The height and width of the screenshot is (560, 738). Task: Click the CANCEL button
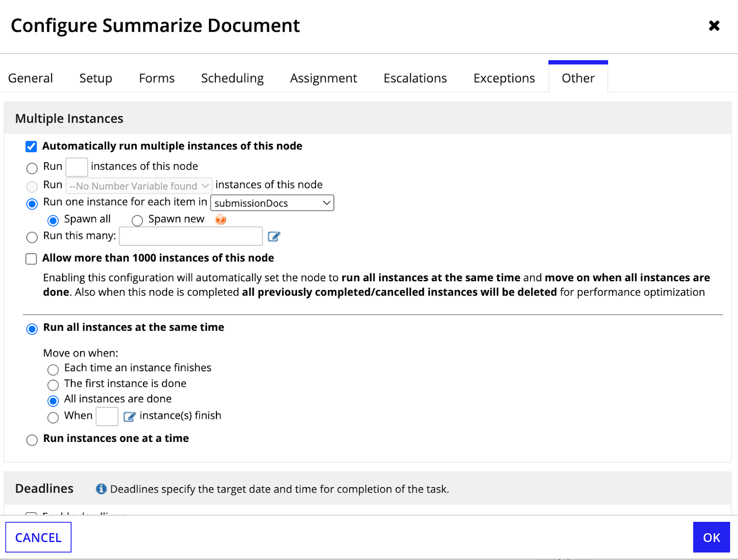click(38, 537)
